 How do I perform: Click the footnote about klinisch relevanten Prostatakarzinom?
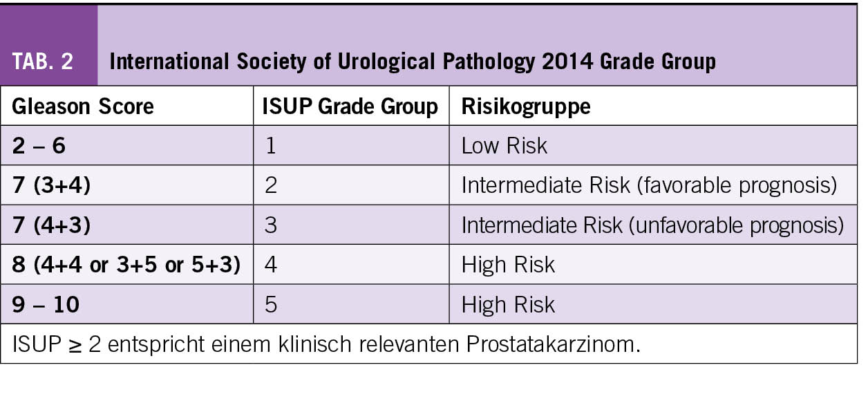pos(326,344)
